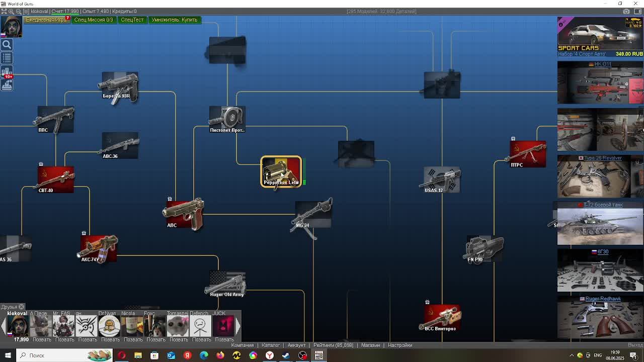
Task: Zoom in with the plus magnifier icon
Action: click(x=11, y=11)
